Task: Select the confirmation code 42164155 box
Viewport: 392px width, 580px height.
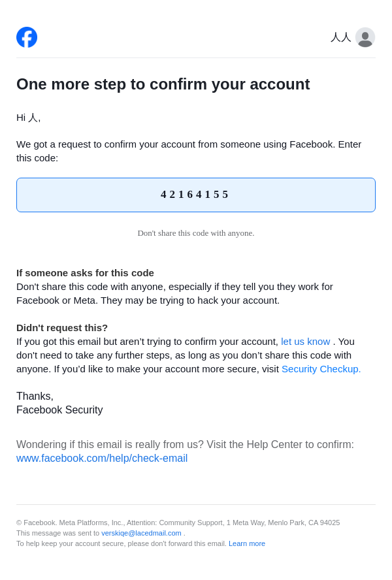Action: coord(195,195)
